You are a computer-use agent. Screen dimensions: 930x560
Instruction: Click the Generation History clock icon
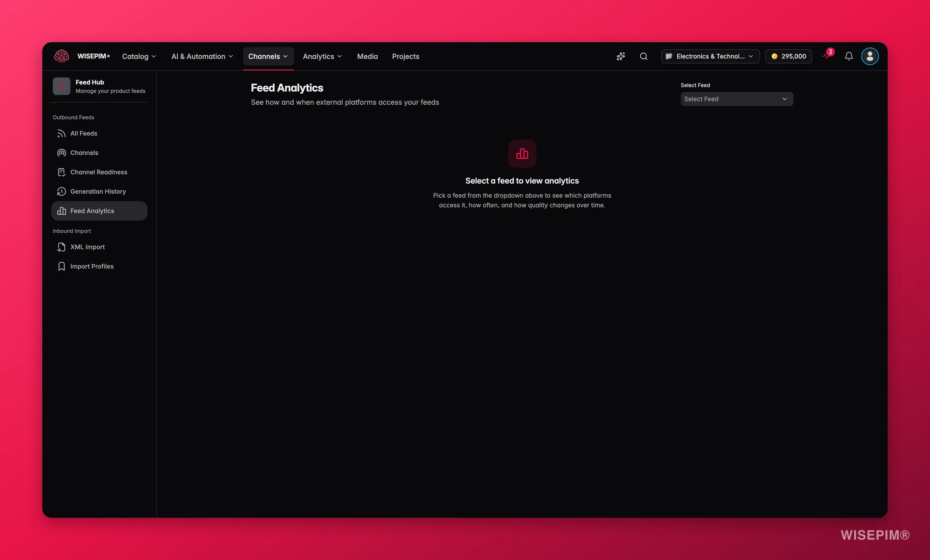[x=61, y=191]
